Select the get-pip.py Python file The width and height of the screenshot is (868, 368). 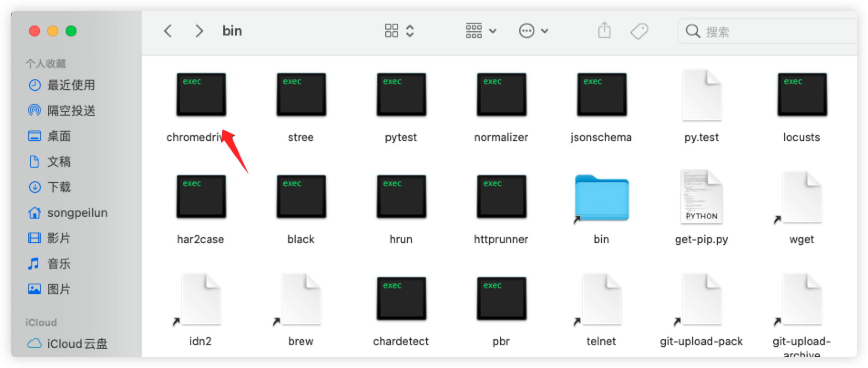702,197
